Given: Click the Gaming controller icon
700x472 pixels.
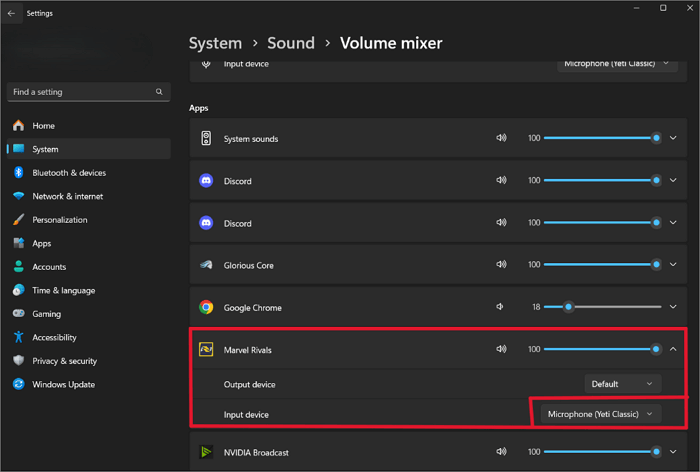Looking at the screenshot, I should coord(18,313).
